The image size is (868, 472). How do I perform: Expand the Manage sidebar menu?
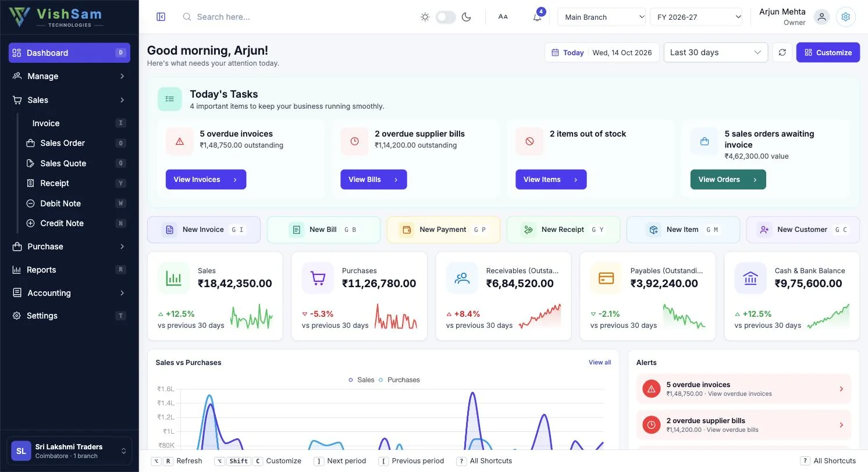click(69, 76)
